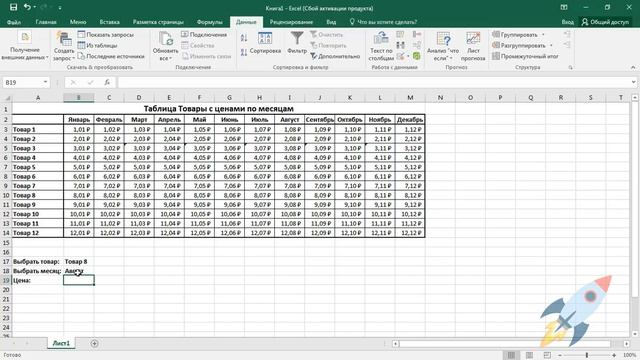Click the Лист1 sheet tab

61,343
